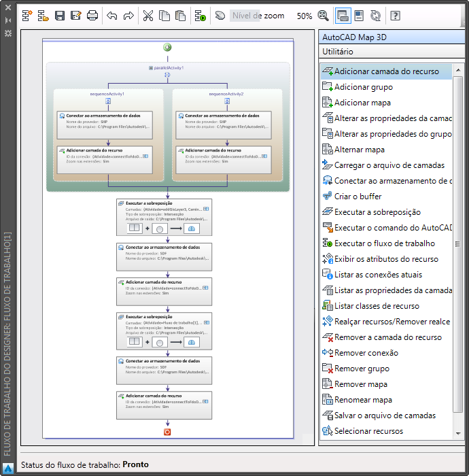
Task: Select the Utilitário panel header
Action: point(392,51)
